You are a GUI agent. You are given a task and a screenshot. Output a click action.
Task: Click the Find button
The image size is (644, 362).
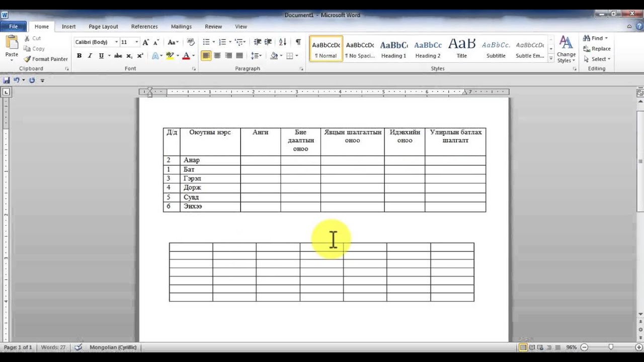tap(595, 38)
